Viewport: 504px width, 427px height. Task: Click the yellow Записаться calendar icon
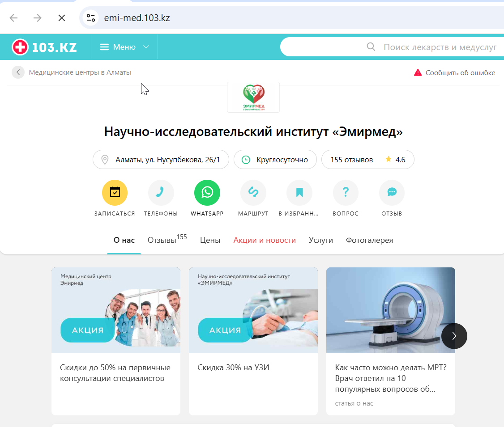pyautogui.click(x=115, y=193)
